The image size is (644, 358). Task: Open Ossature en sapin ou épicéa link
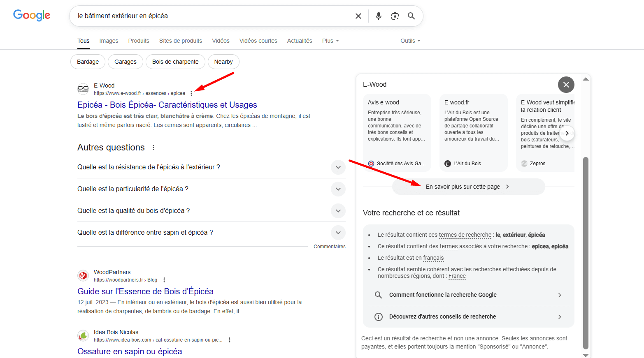pyautogui.click(x=130, y=351)
